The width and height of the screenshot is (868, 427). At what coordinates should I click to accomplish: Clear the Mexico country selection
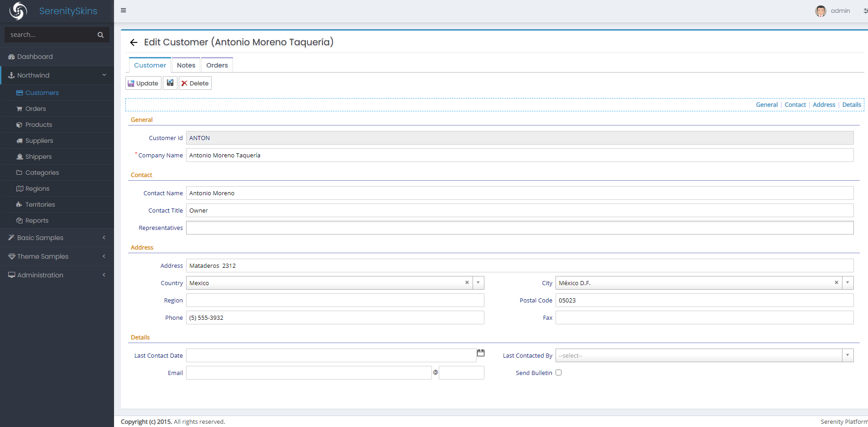pos(467,282)
